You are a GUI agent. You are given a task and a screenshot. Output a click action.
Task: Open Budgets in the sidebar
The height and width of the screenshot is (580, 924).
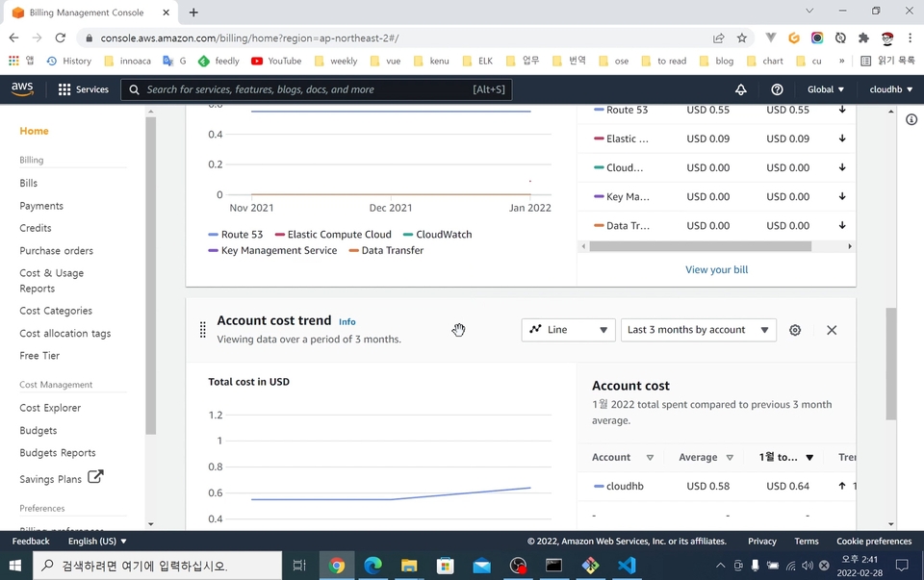[x=38, y=431]
